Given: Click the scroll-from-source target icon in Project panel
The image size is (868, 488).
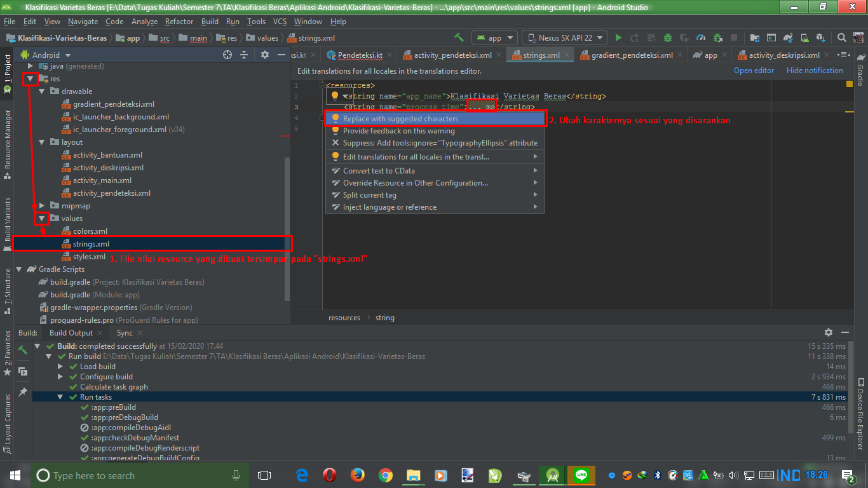Looking at the screenshot, I should [x=227, y=55].
